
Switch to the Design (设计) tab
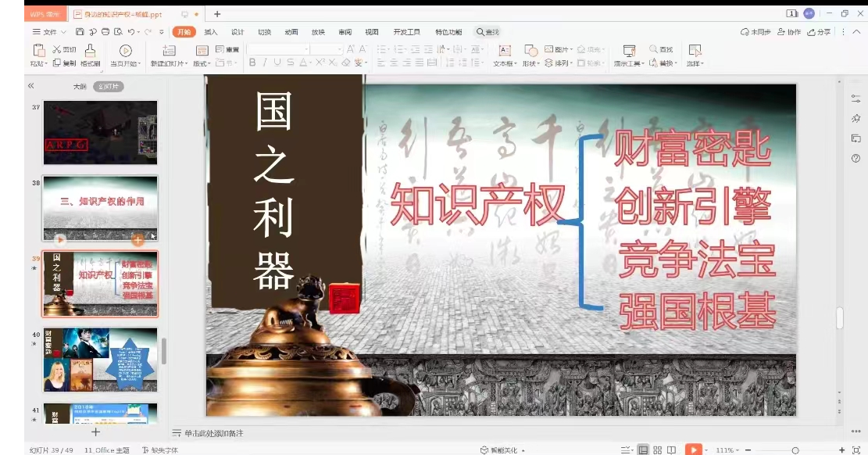point(238,32)
